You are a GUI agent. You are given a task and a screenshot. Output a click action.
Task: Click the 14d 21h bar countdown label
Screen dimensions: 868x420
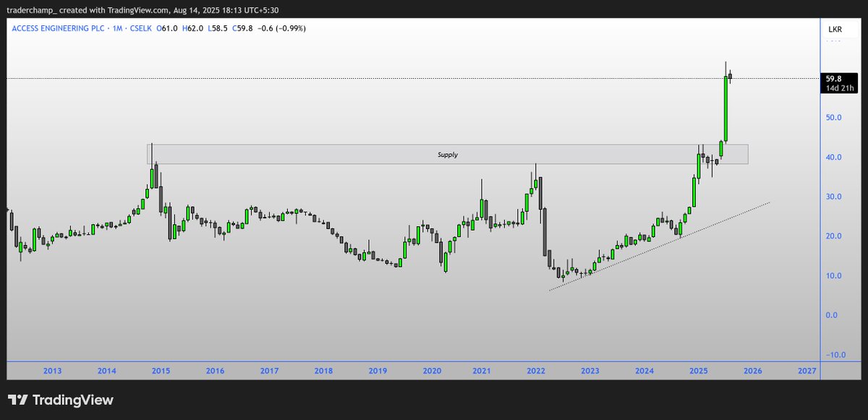point(838,87)
